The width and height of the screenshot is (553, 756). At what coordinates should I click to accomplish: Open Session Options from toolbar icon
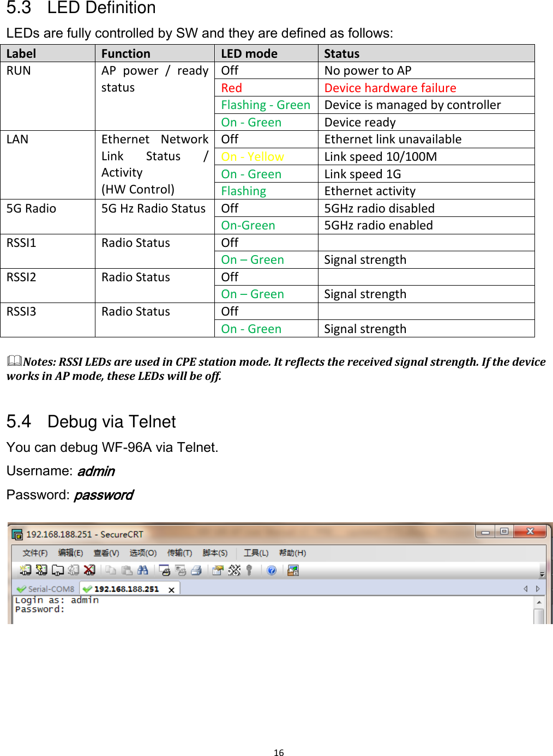218,570
